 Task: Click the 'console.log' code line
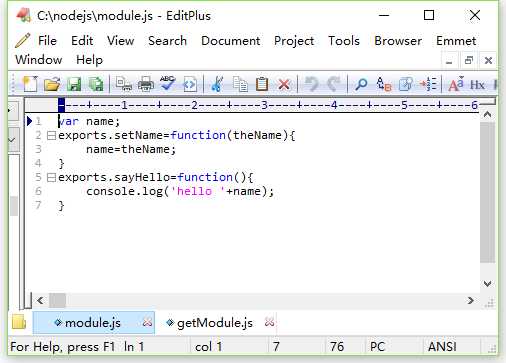pos(180,192)
